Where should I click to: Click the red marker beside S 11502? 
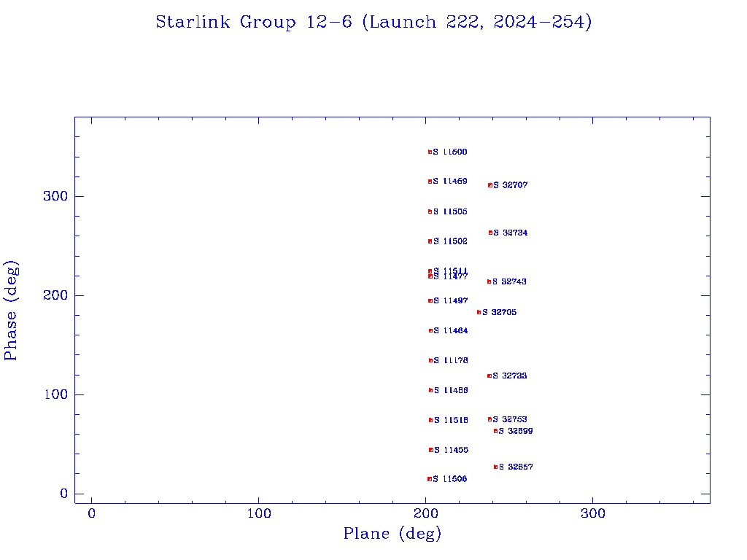430,241
